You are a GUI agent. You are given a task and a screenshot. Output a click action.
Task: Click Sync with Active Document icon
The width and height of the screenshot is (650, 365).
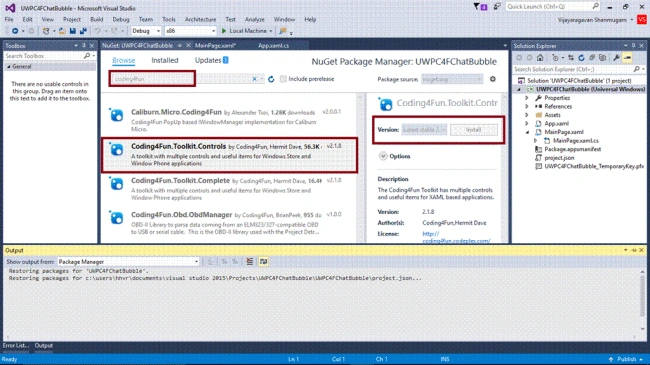coord(571,58)
